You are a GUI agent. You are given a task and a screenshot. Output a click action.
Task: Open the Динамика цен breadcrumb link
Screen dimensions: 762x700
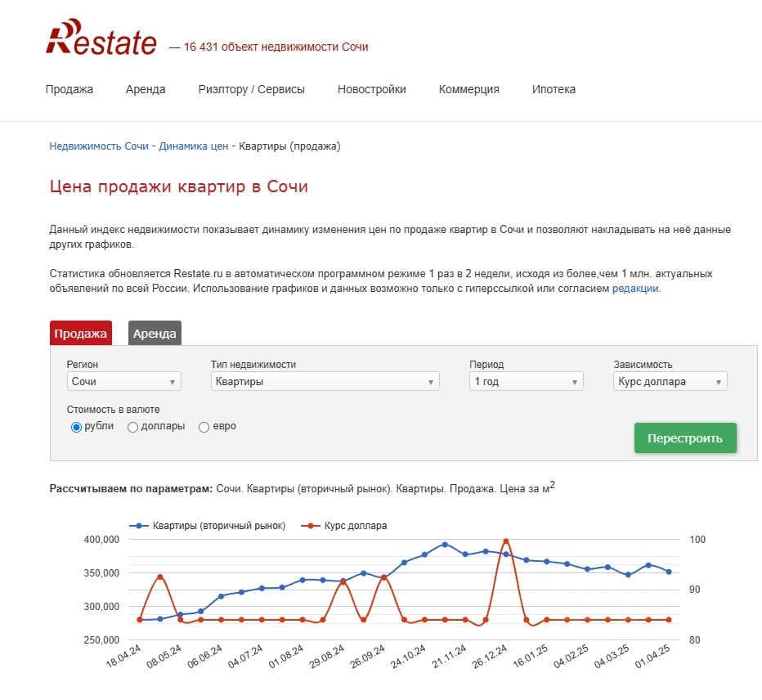pos(194,146)
